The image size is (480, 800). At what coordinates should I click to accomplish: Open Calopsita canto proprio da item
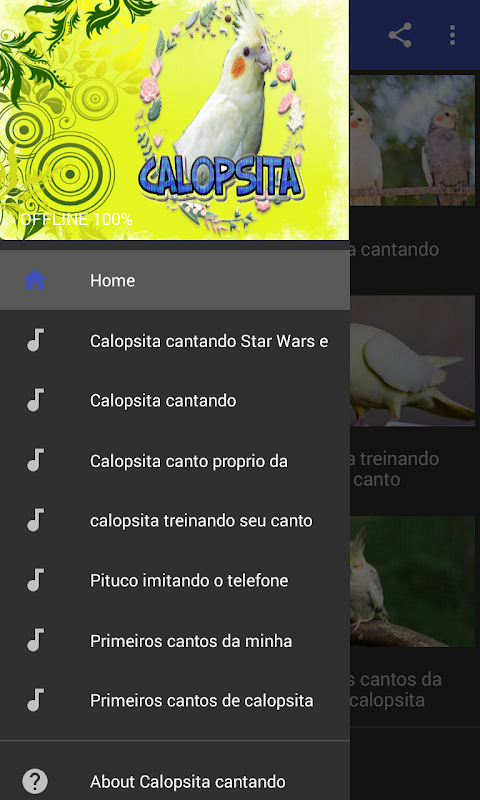174,460
